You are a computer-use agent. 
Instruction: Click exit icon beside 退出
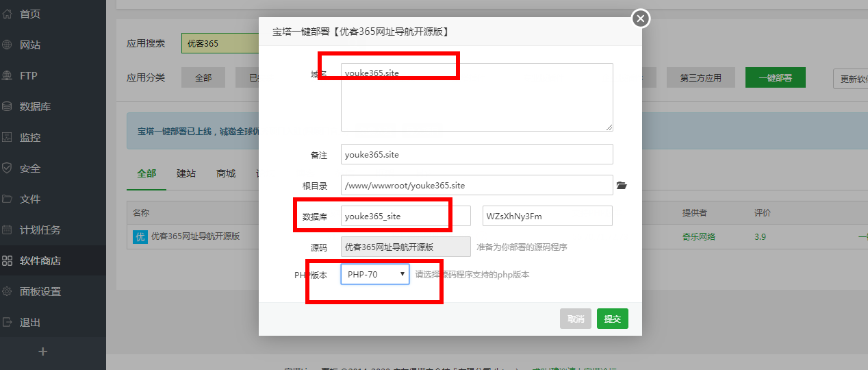(8, 322)
